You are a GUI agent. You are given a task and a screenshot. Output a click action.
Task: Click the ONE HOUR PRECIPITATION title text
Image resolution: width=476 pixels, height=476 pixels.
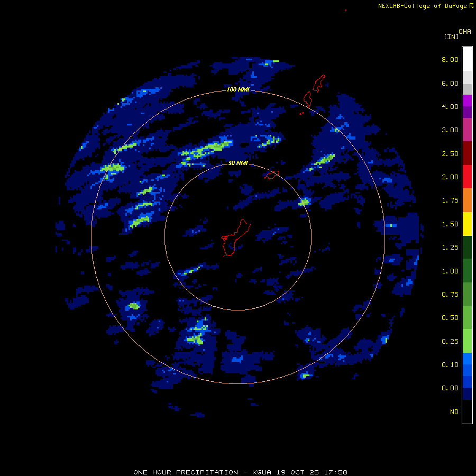tap(186, 472)
